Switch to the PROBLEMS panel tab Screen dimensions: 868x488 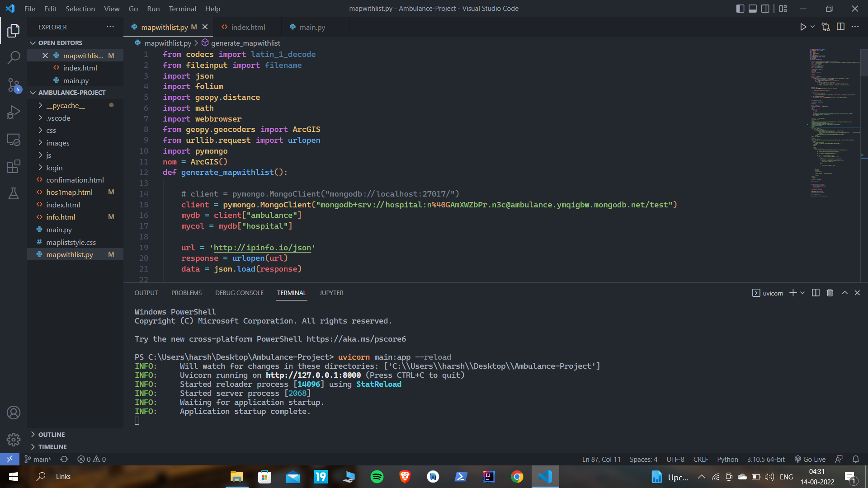(x=186, y=293)
